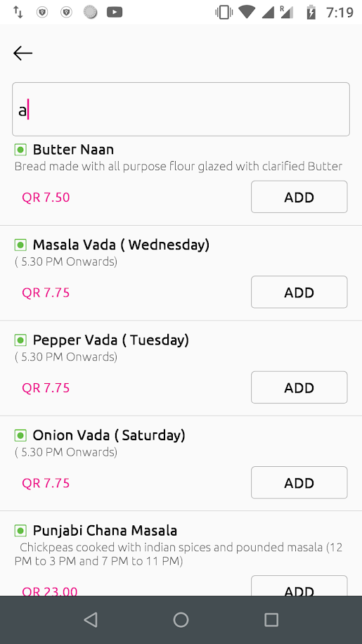The width and height of the screenshot is (362, 644).
Task: Add Pepper Vada (Tuesday) to cart
Action: point(299,387)
